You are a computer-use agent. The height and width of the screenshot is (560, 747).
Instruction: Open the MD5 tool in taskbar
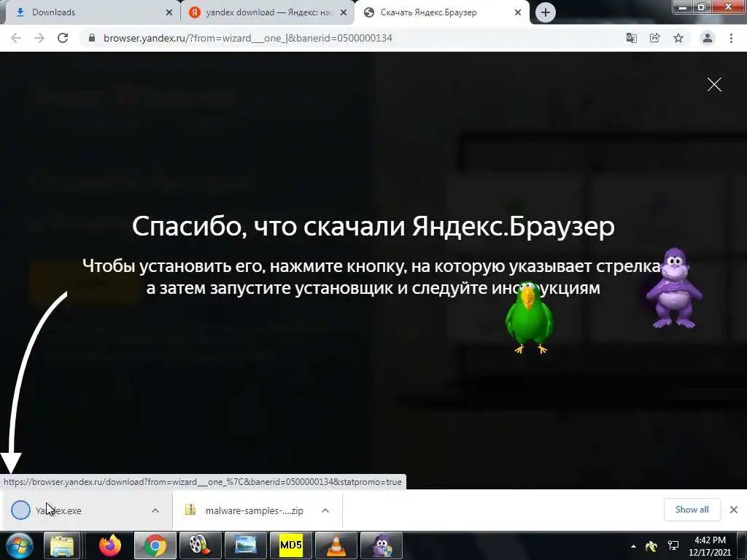290,545
